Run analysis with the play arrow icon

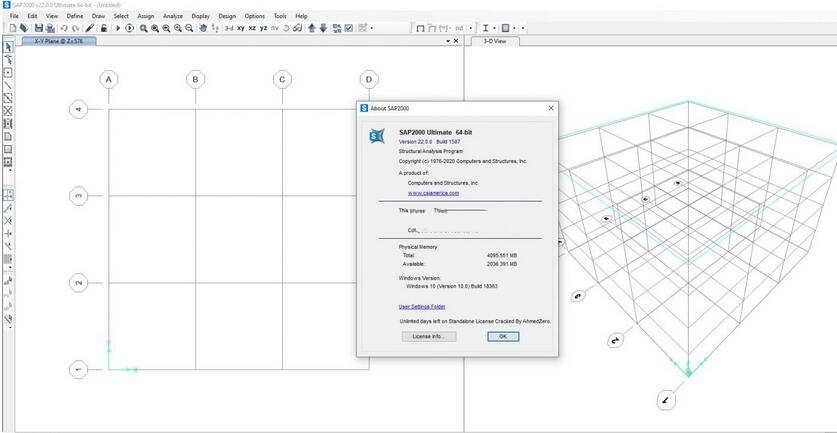(x=118, y=28)
